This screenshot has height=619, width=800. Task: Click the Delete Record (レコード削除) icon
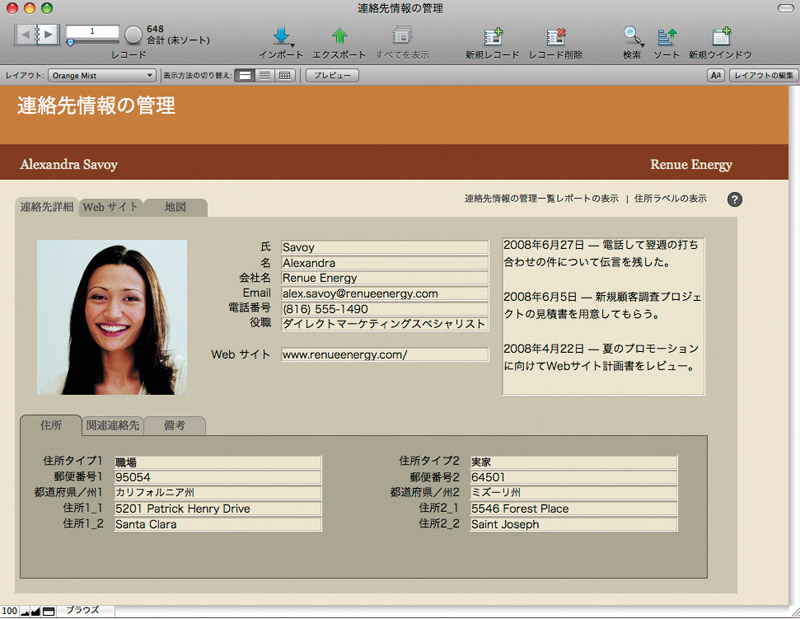[x=555, y=36]
